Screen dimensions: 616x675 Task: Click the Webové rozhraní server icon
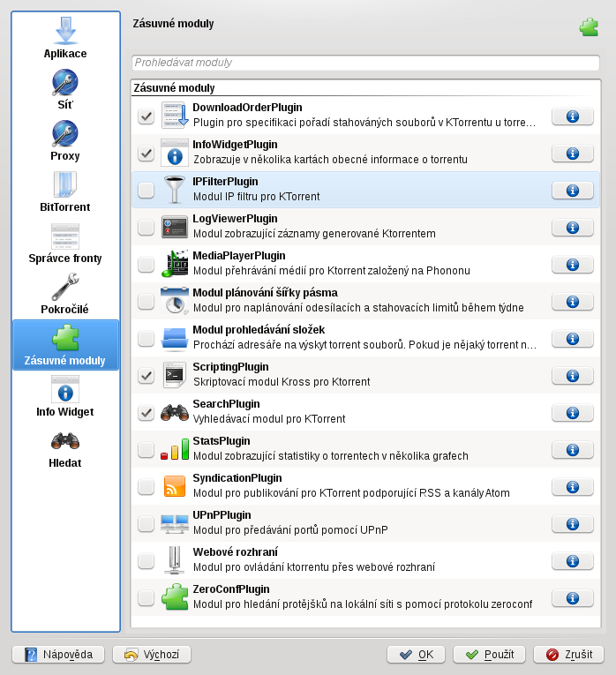(175, 560)
